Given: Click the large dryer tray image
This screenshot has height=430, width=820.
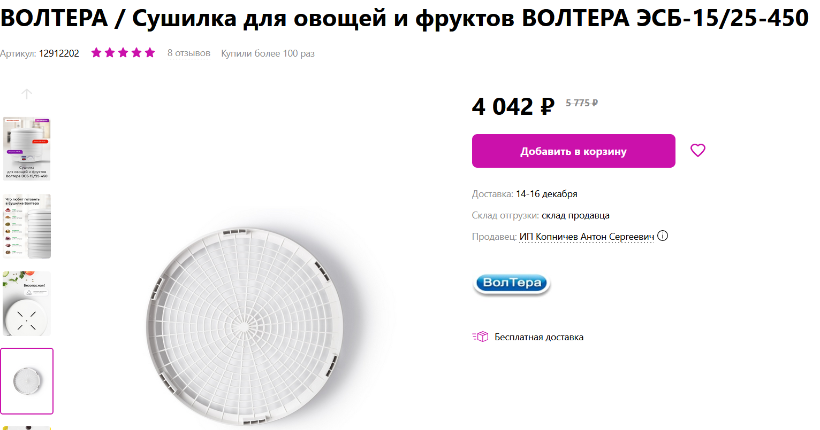Looking at the screenshot, I should coord(244,325).
